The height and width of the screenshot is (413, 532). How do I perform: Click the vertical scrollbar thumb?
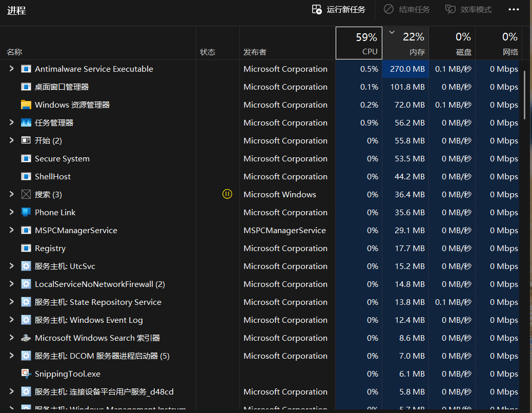click(524, 95)
